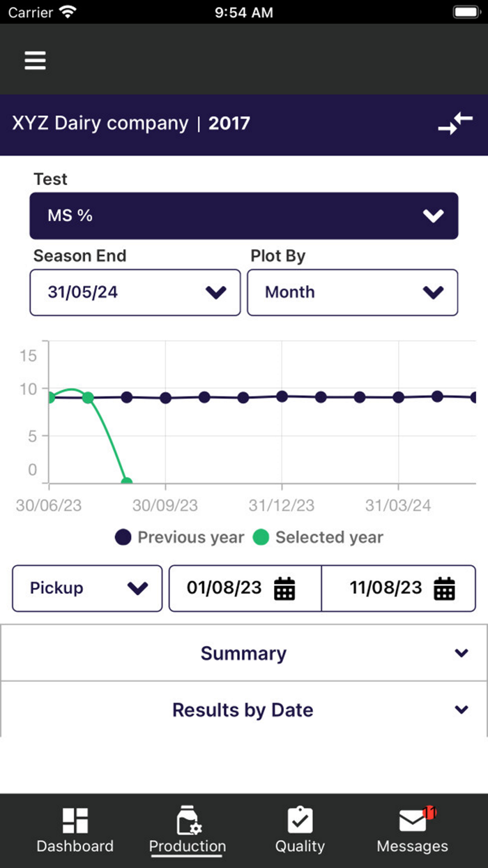Open the Plot By Month dropdown
This screenshot has height=868, width=488.
click(353, 292)
